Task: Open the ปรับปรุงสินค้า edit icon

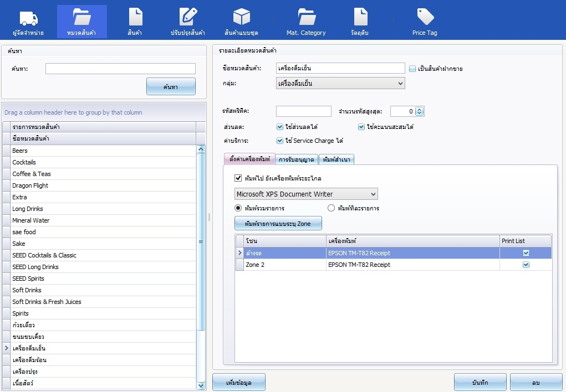Action: point(188,18)
